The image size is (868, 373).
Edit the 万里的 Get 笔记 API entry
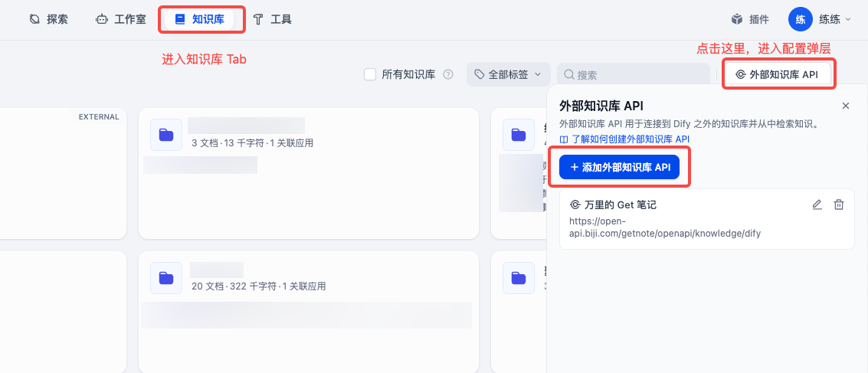(817, 204)
